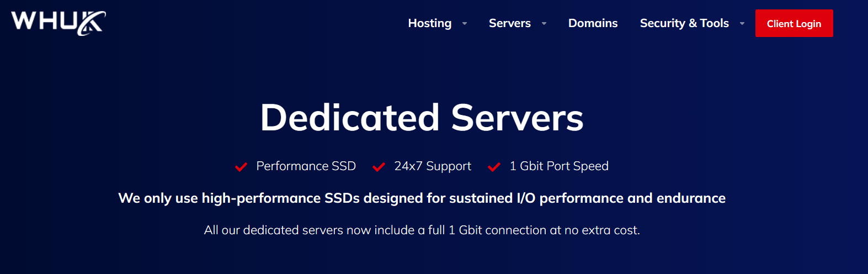Image resolution: width=868 pixels, height=274 pixels.
Task: Select the Dedicated Servers heading
Action: (x=422, y=118)
